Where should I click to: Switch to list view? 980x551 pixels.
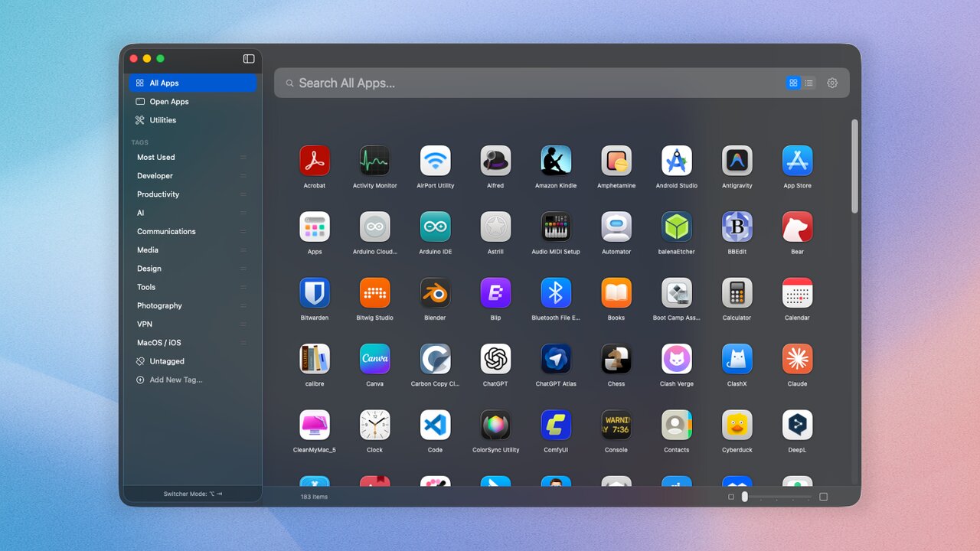(x=808, y=83)
